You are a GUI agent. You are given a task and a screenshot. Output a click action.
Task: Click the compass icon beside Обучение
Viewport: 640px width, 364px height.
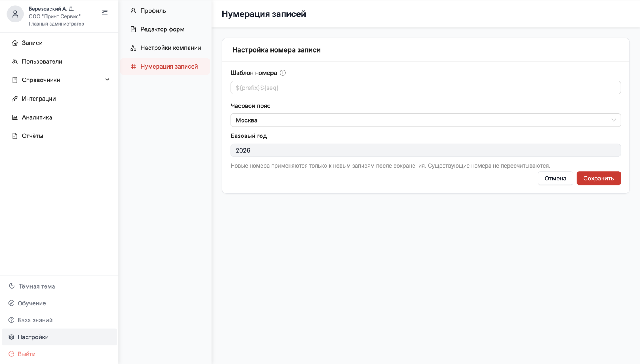tap(11, 303)
